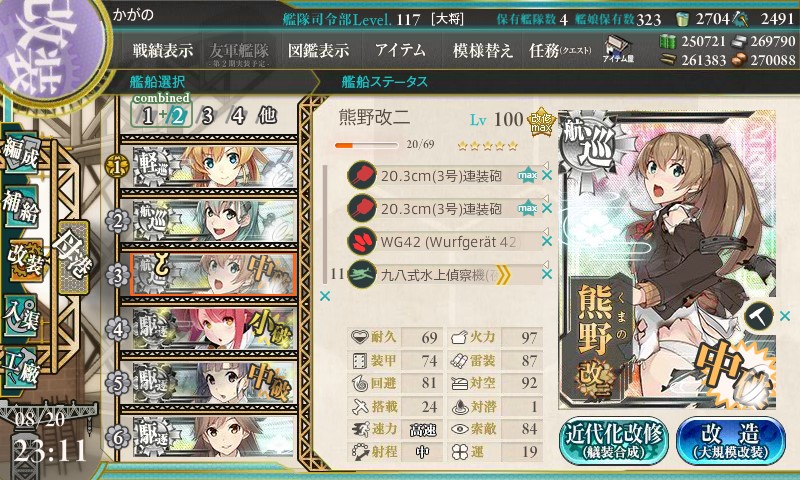Return to 母港 home port button
Image resolution: width=800 pixels, height=480 pixels.
[73, 257]
